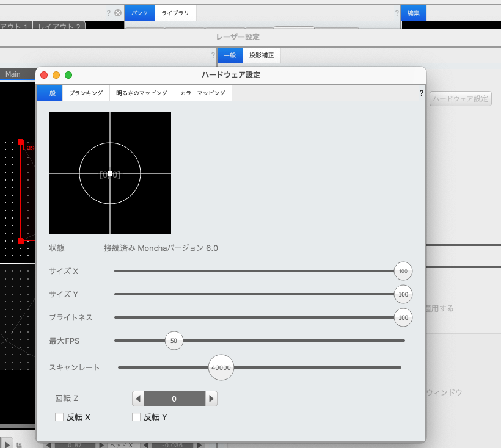Switch to the ライブラリ tab
Screen dimensions: 501x448
175,13
